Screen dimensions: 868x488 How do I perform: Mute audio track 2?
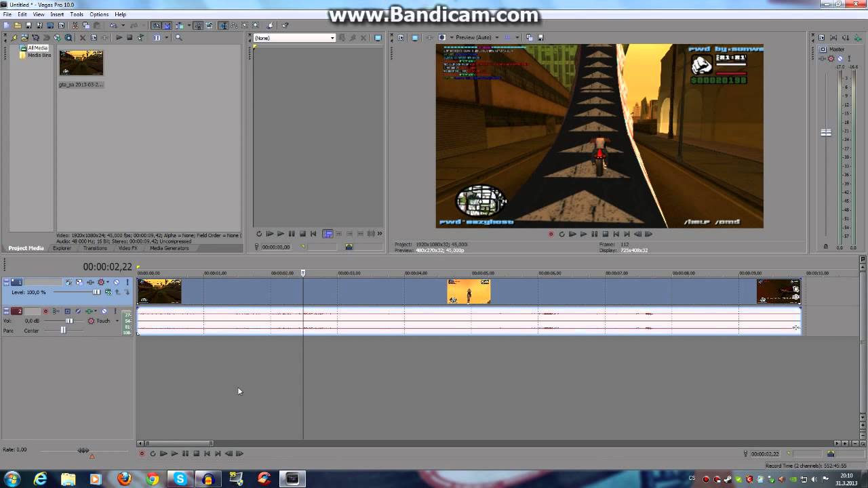[104, 311]
